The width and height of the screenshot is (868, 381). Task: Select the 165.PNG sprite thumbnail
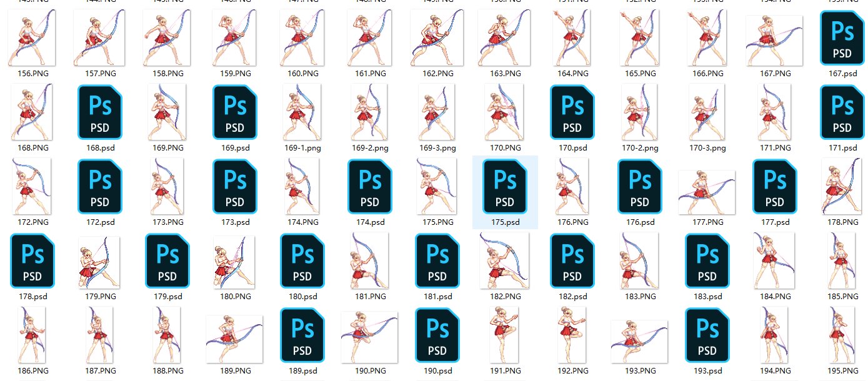coord(640,39)
